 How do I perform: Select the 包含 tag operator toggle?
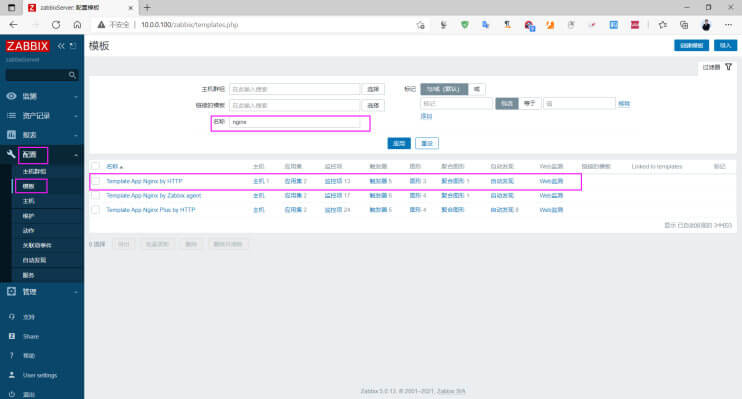(x=507, y=103)
